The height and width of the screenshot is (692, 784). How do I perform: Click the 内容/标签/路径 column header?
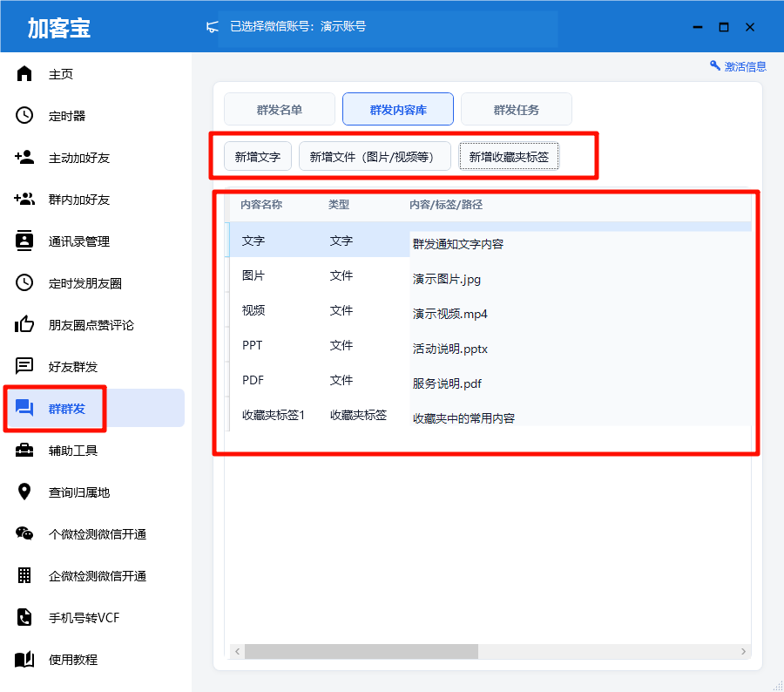446,204
